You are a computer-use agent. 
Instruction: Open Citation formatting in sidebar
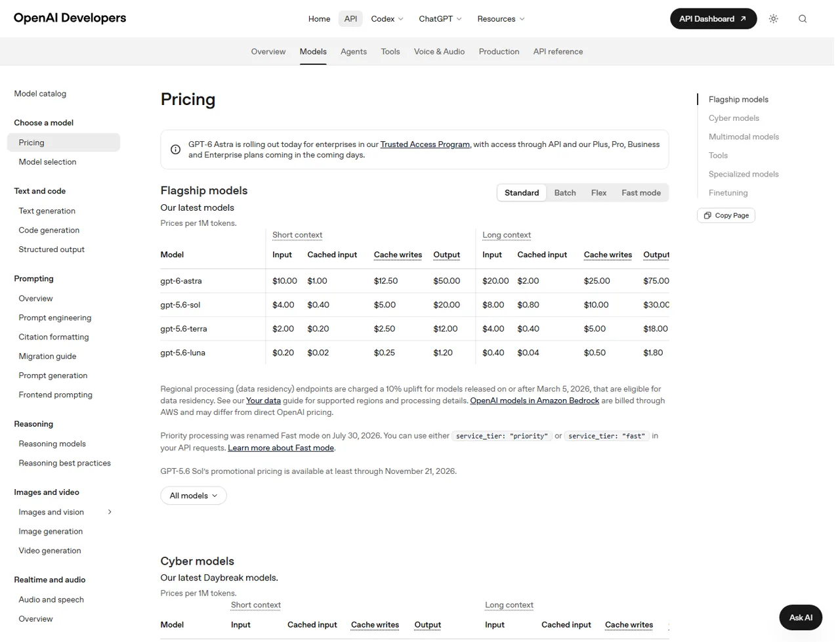coord(53,337)
